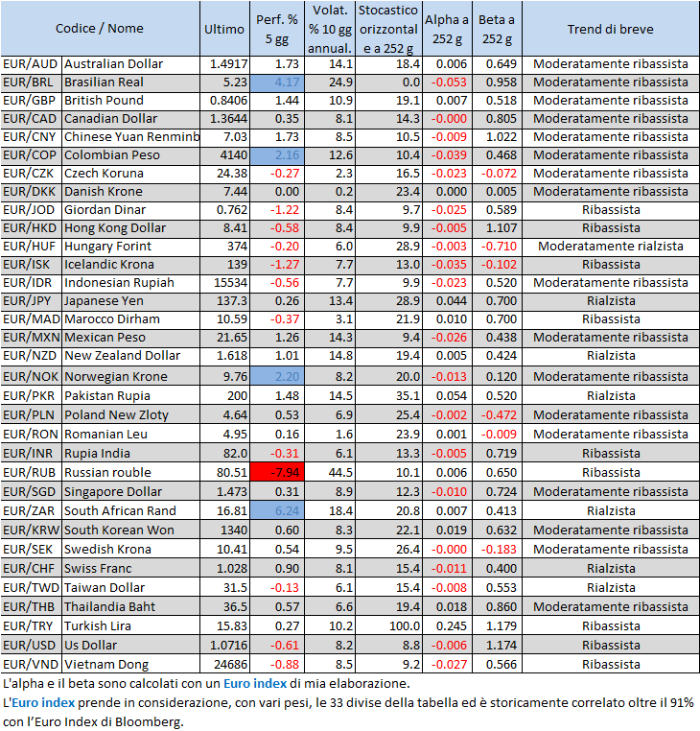This screenshot has width=700, height=731.
Task: Select the 0.245 alpha value
Action: 447,625
